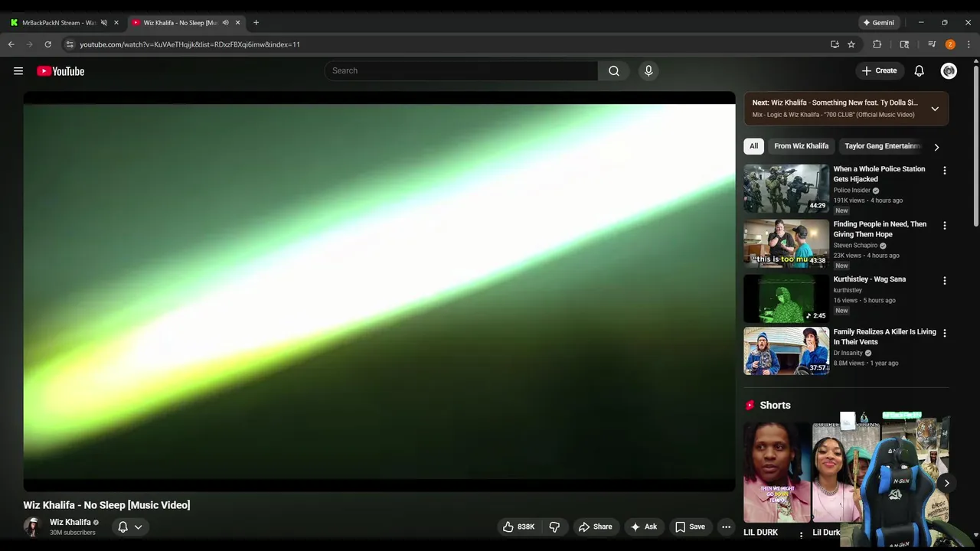Open the Chrome extensions puzzle icon
Screen dimensions: 980x551
[x=877, y=44]
